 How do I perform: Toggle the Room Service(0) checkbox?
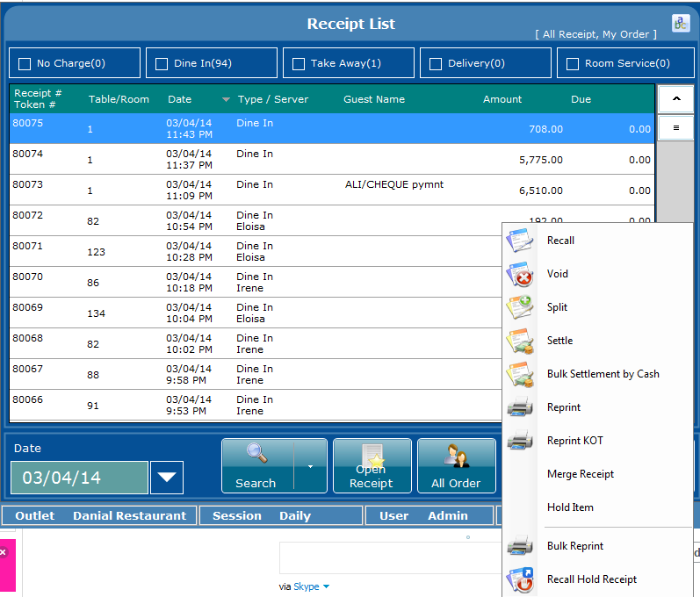[573, 64]
